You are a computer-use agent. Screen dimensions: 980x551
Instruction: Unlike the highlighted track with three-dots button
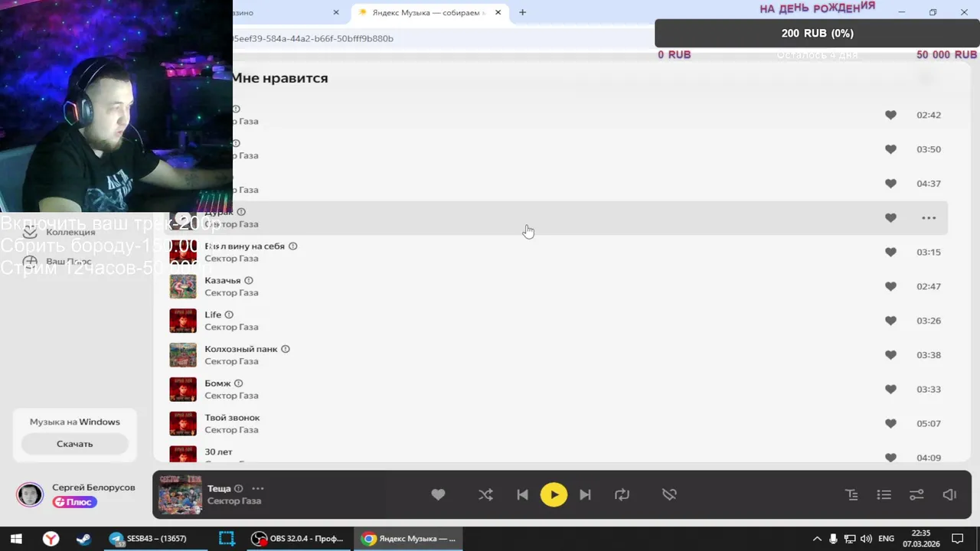890,218
